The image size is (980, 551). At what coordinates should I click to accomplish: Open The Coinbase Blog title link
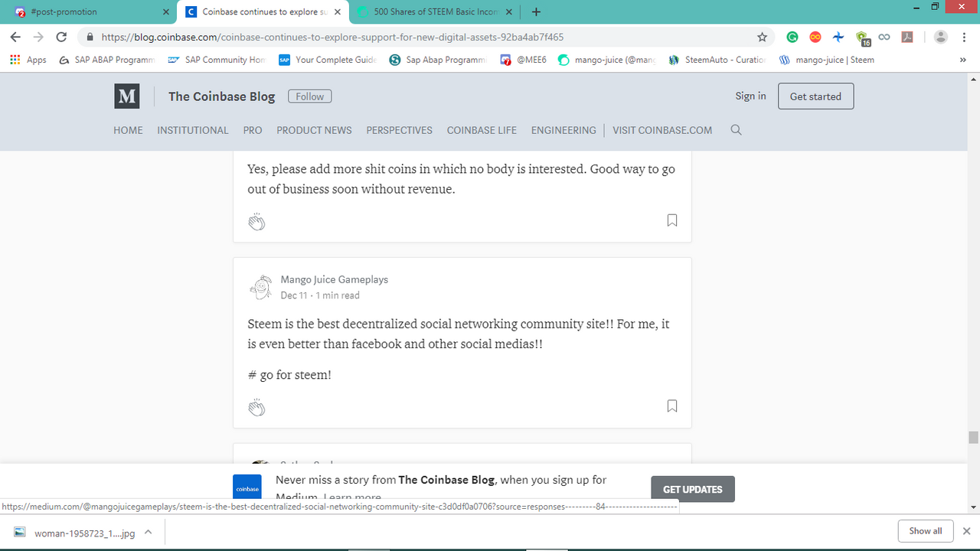click(221, 96)
